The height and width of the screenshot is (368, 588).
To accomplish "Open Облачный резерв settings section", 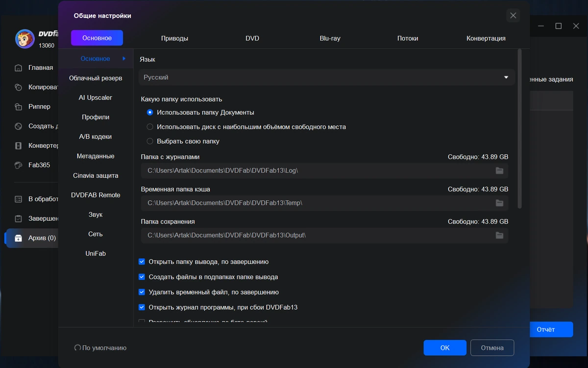I will pos(96,78).
